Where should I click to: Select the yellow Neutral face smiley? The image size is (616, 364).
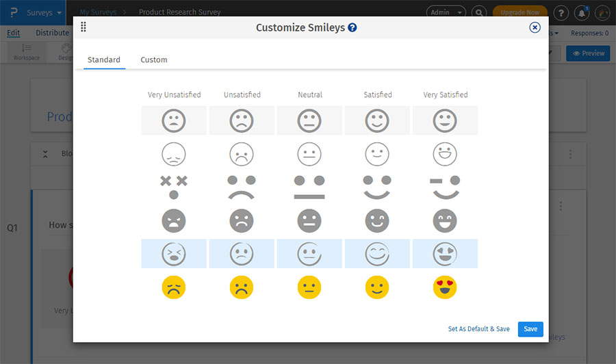tap(309, 287)
